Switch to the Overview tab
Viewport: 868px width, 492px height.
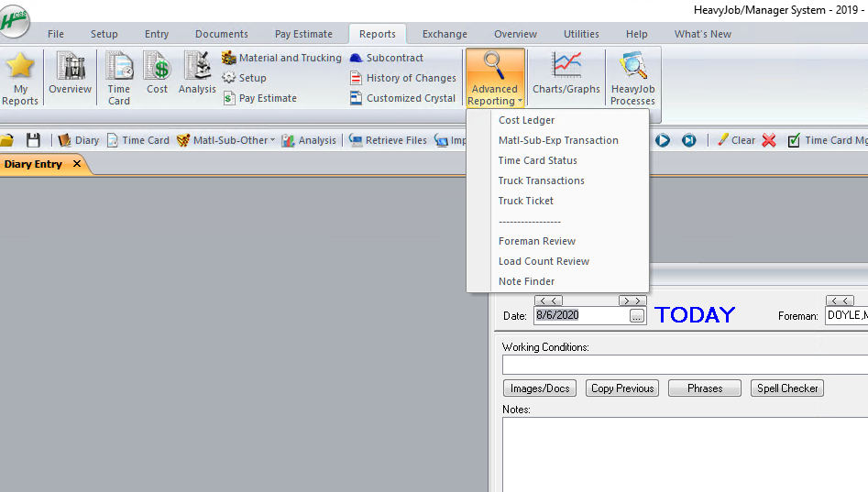pos(515,34)
